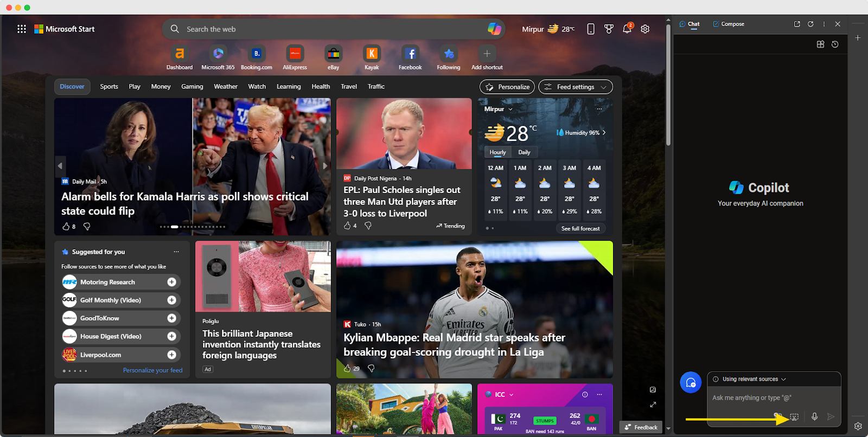Open the Mirpur 28°C weather link in header
Viewport: 868px width, 437px height.
(548, 29)
